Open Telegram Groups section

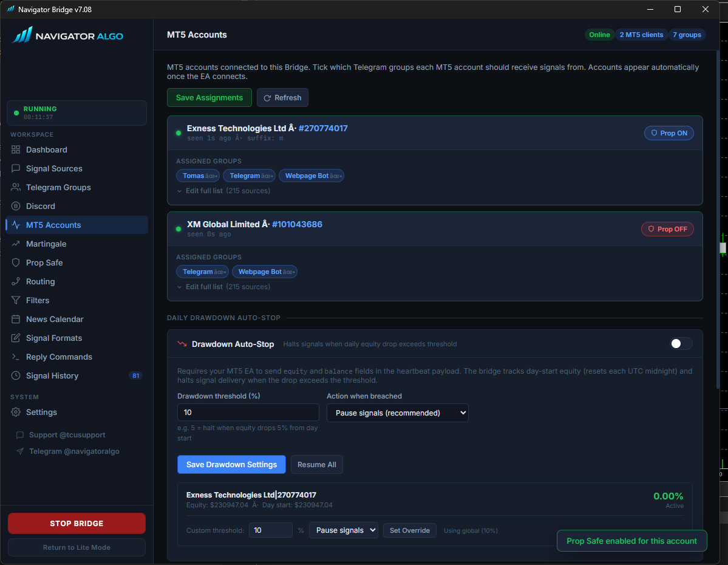click(x=77, y=187)
